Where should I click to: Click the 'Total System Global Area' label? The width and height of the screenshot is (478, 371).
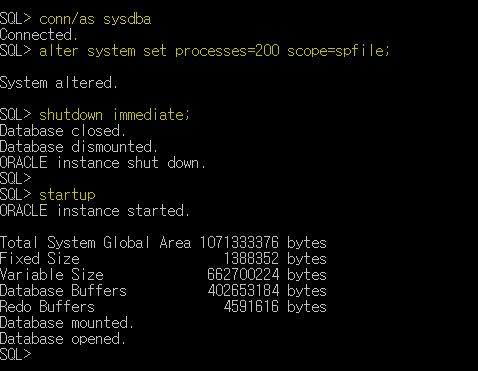(95, 243)
